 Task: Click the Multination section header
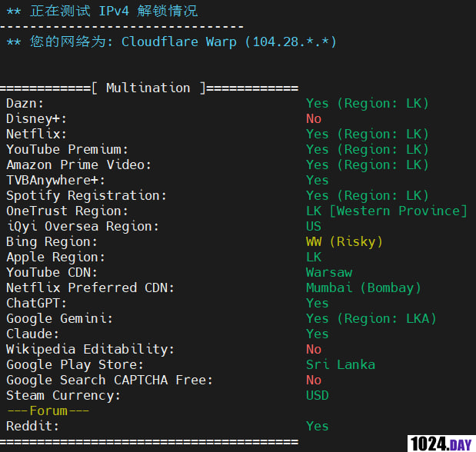click(x=151, y=88)
